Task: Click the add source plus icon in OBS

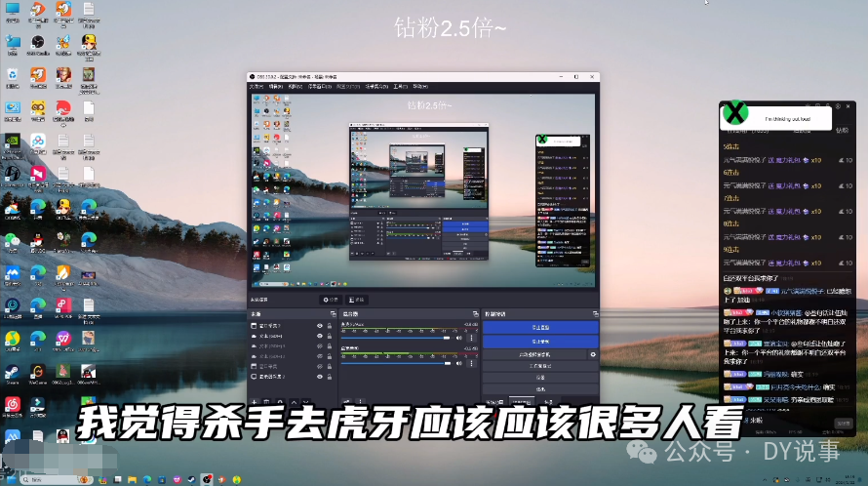Action: [255, 402]
